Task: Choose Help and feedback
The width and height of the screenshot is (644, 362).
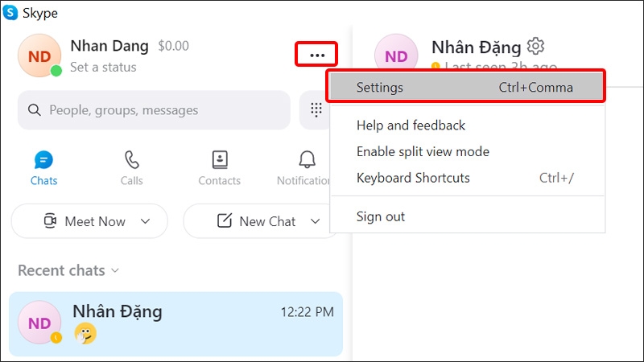Action: (411, 125)
